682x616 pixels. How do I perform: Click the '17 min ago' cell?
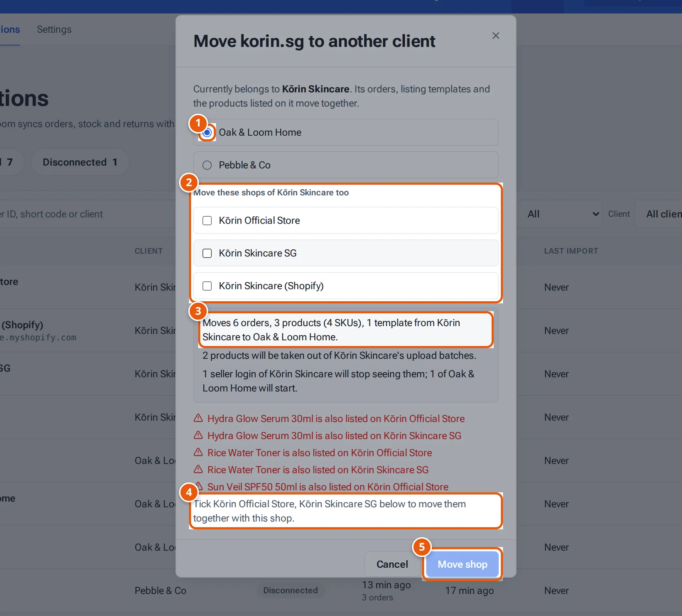469,590
